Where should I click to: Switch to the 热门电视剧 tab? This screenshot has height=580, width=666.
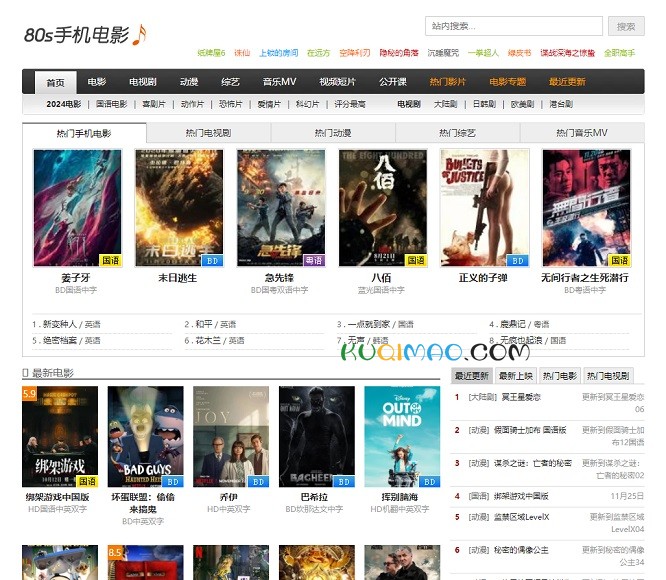208,133
